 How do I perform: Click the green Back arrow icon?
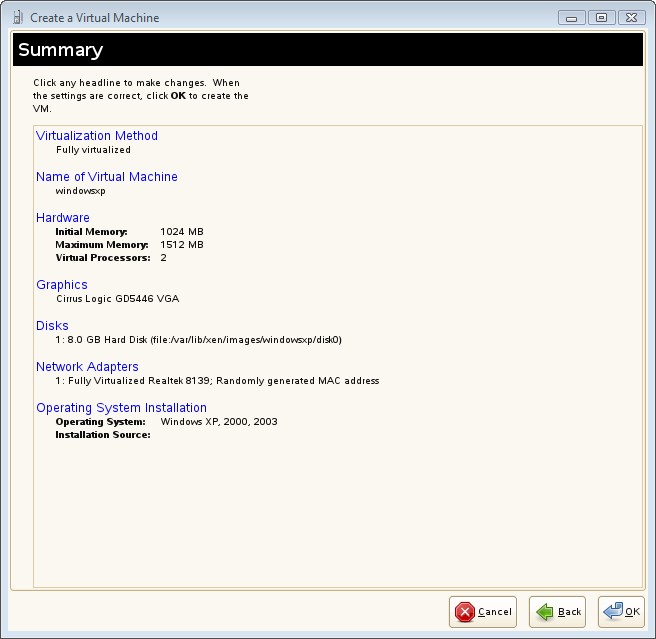pos(544,612)
